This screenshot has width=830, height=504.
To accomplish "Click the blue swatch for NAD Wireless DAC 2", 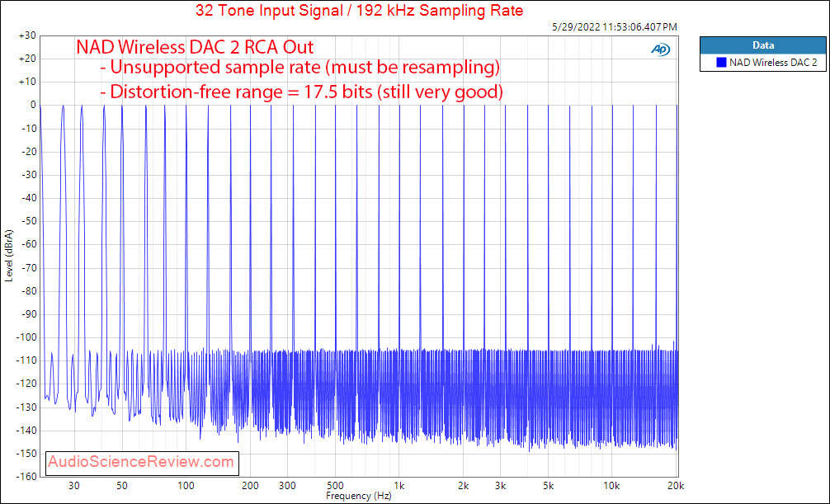I will pos(721,63).
